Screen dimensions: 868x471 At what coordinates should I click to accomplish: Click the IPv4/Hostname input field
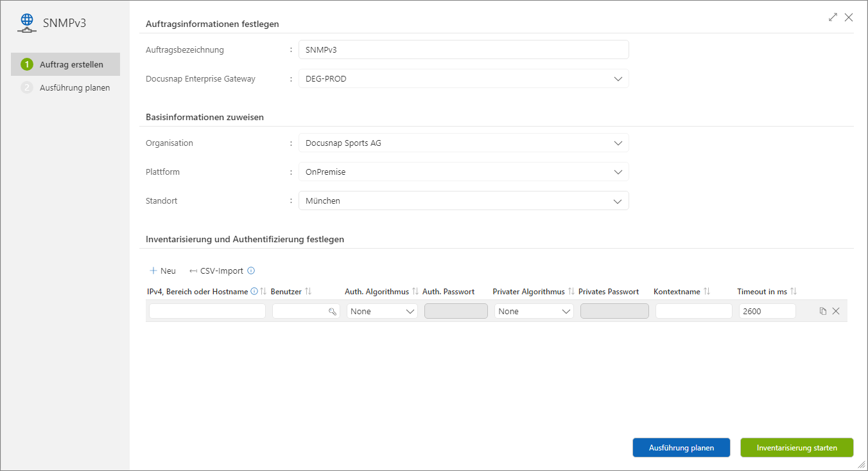[207, 312]
